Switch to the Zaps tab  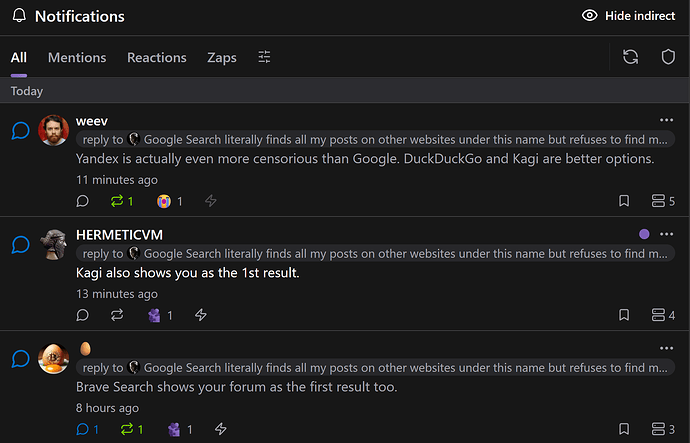click(222, 58)
